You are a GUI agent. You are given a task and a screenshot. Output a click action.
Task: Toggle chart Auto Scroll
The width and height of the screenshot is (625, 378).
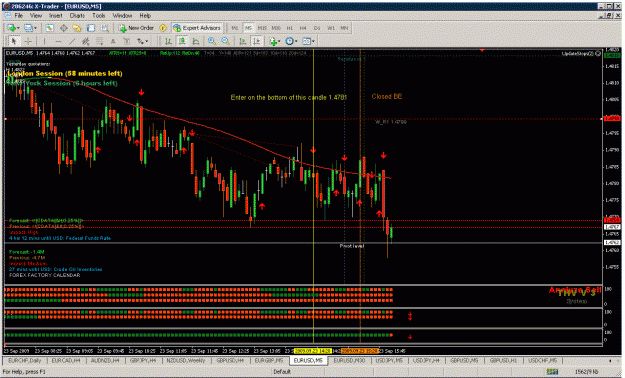[242, 41]
